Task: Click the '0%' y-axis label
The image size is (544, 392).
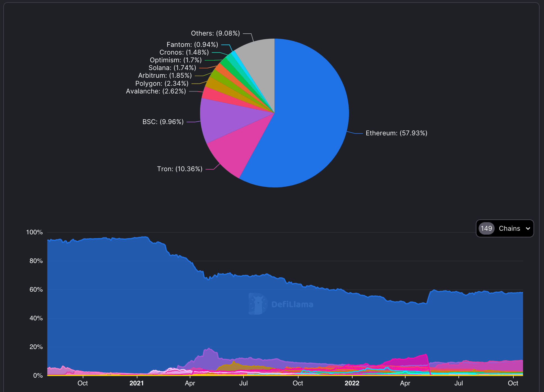Action: click(x=38, y=376)
